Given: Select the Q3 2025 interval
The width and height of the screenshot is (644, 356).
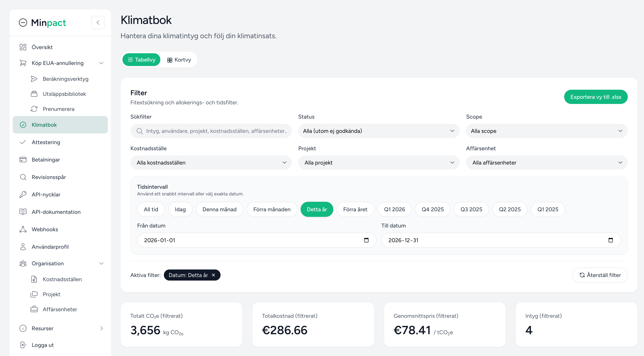Looking at the screenshot, I should coord(471,209).
